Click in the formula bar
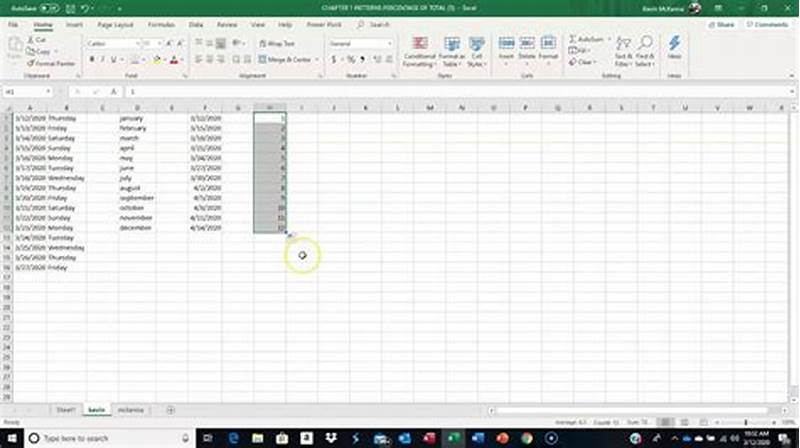The width and height of the screenshot is (800, 448). tap(459, 92)
